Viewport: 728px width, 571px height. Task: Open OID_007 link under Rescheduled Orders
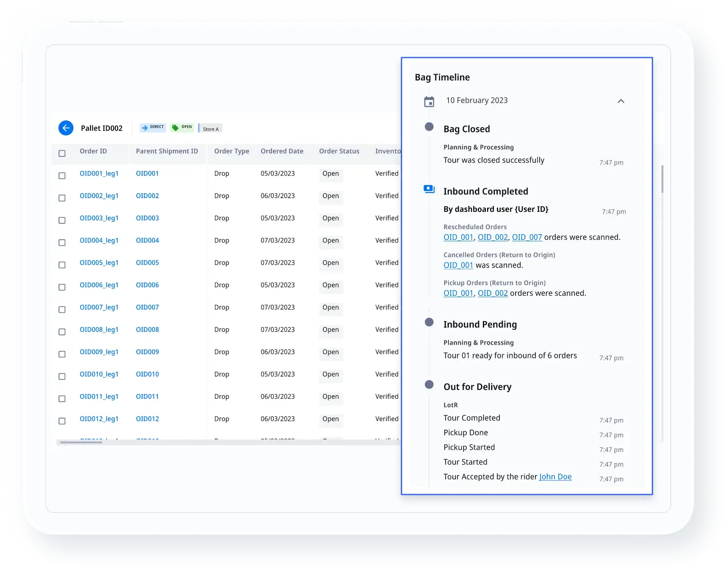[x=527, y=238]
